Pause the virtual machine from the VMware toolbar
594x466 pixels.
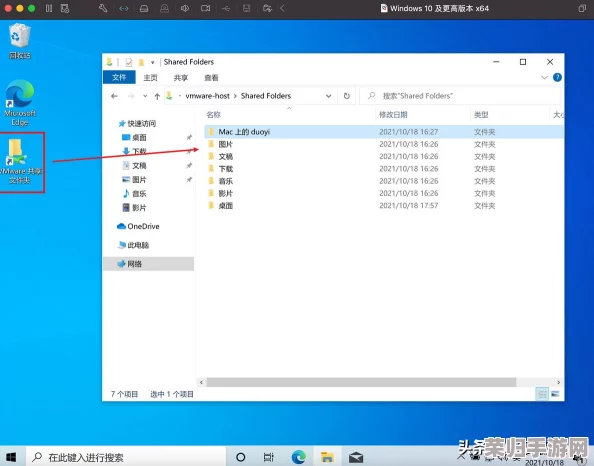(49, 8)
